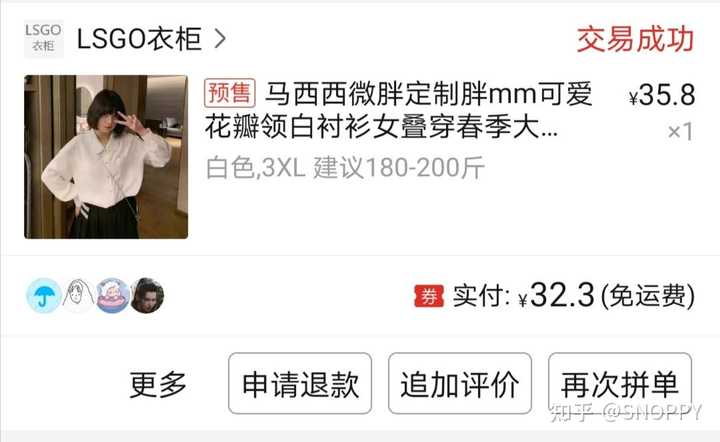Tap the 预售 presale tag
720x442 pixels.
tap(230, 93)
